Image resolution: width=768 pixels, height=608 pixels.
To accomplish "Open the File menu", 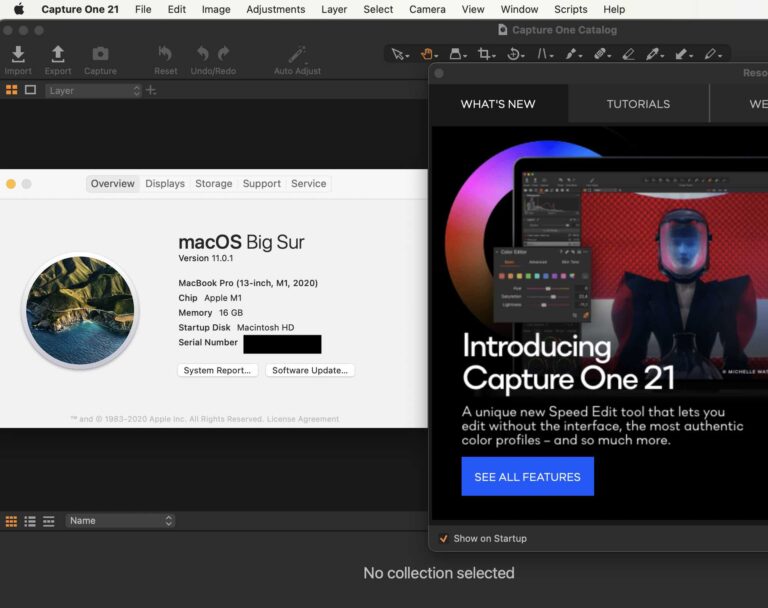I will coord(143,9).
